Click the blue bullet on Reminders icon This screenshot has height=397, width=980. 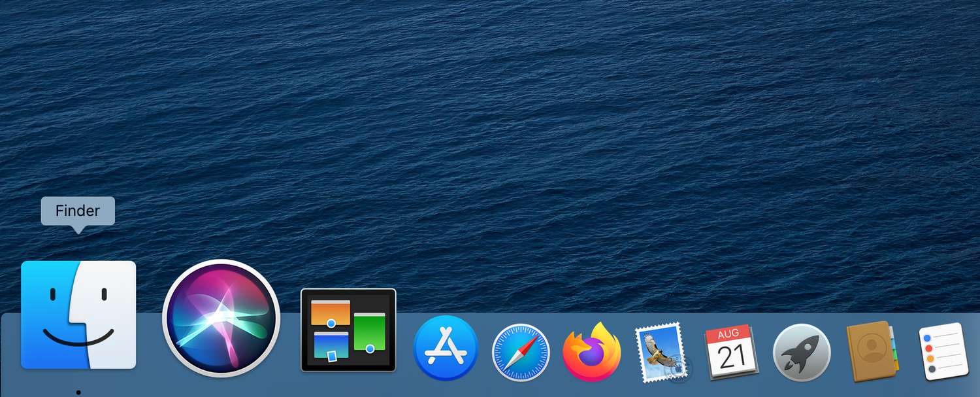926,338
